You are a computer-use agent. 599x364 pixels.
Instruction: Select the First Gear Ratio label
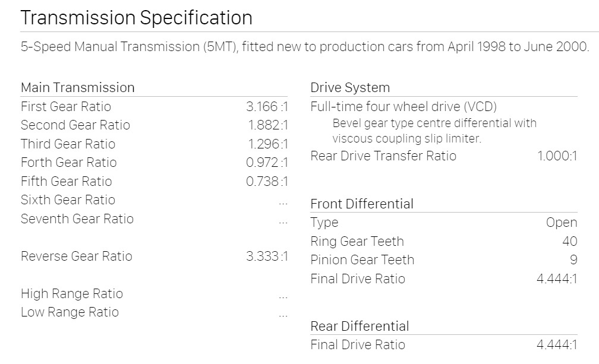(66, 106)
